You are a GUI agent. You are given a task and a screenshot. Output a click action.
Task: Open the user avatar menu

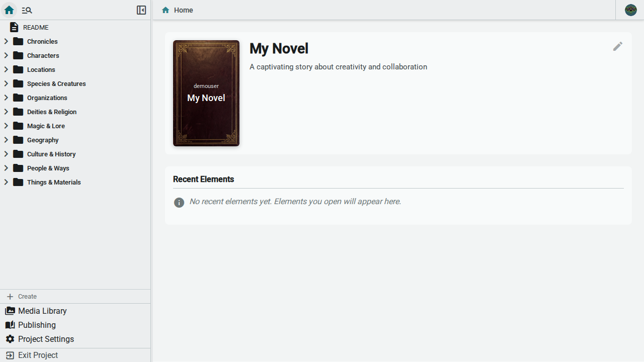(x=631, y=10)
